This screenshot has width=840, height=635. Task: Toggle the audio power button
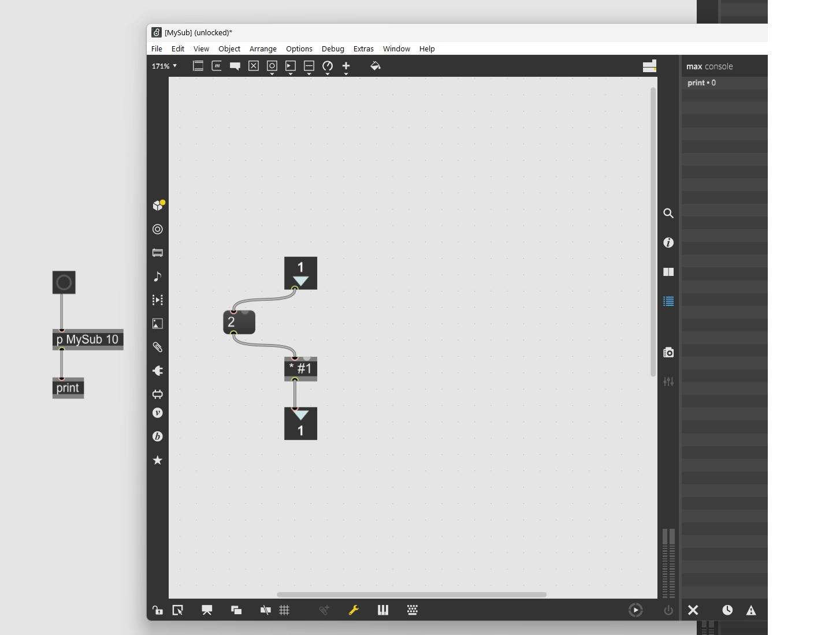click(x=668, y=610)
